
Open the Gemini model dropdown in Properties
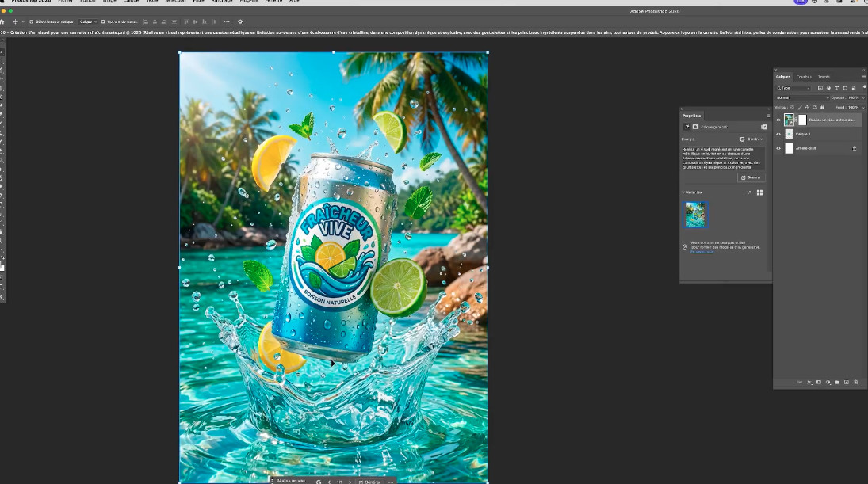click(x=751, y=139)
